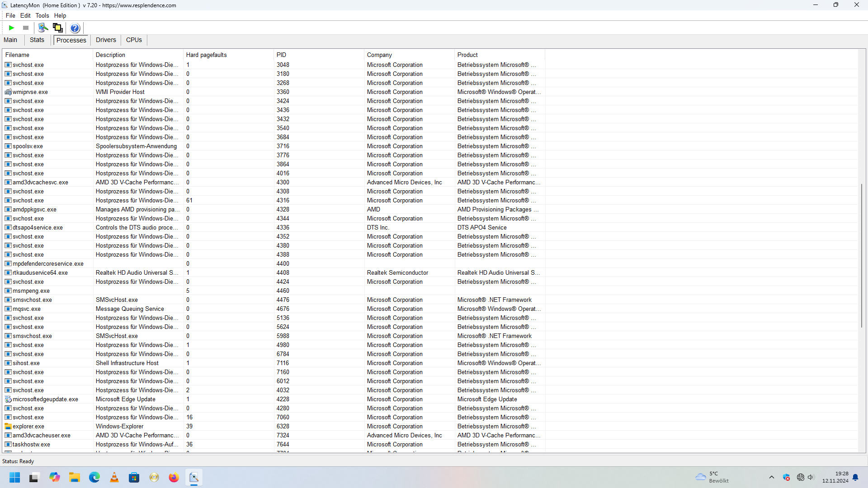Viewport: 868px width, 488px height.
Task: Open the Edit menu
Action: pyautogui.click(x=25, y=15)
